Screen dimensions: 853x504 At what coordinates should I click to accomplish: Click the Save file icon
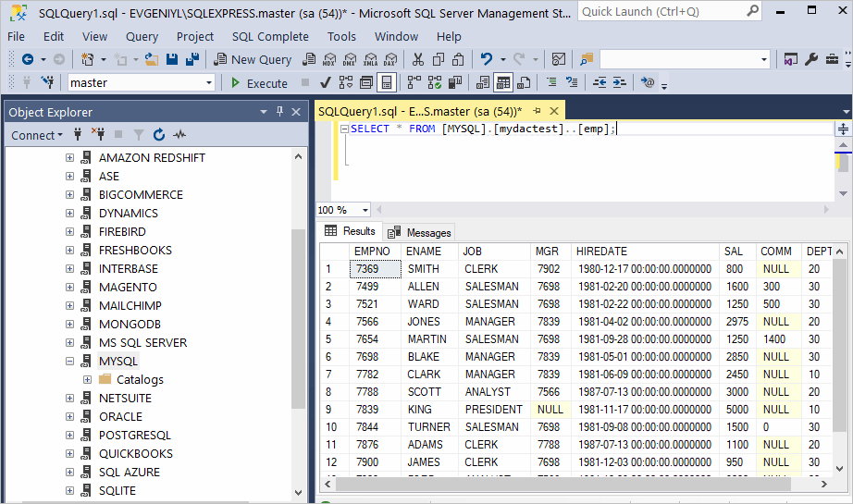pos(172,59)
